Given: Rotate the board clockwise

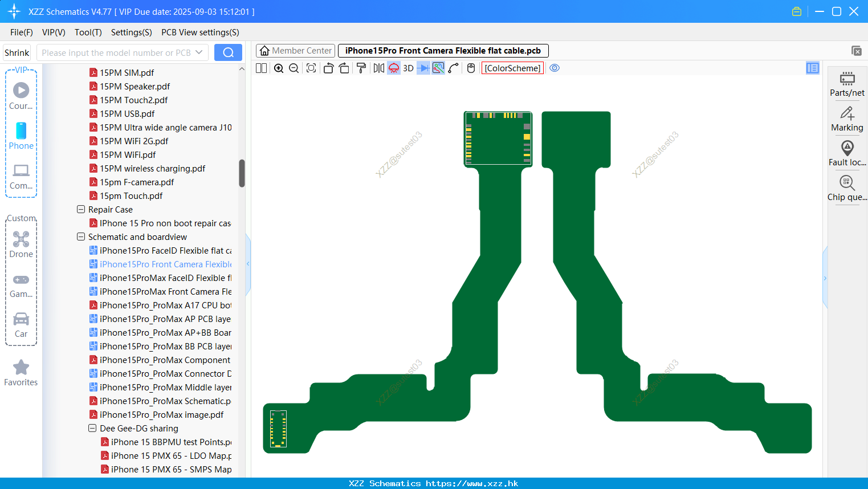Looking at the screenshot, I should click(x=344, y=68).
